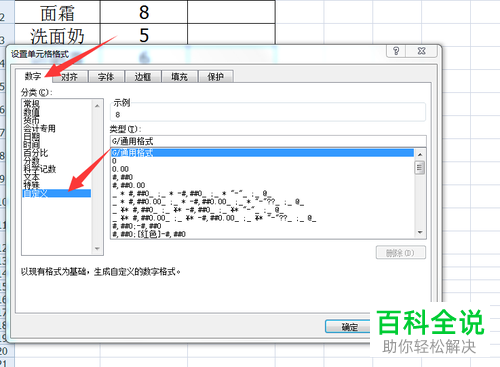Switch to the 对齐 tab
Viewport: 500px width, 367px height.
coord(70,77)
